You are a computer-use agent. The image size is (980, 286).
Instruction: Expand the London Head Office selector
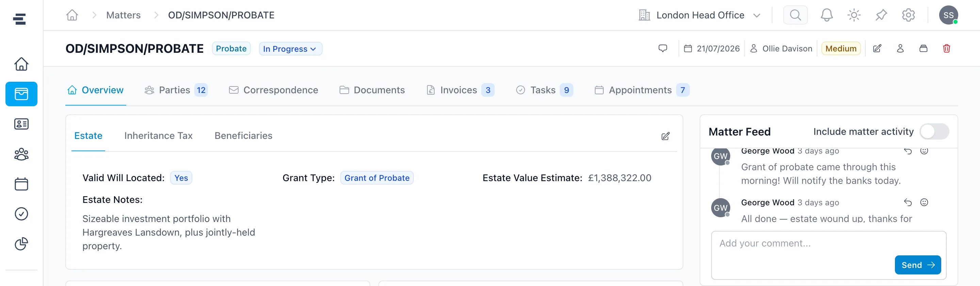click(x=700, y=15)
